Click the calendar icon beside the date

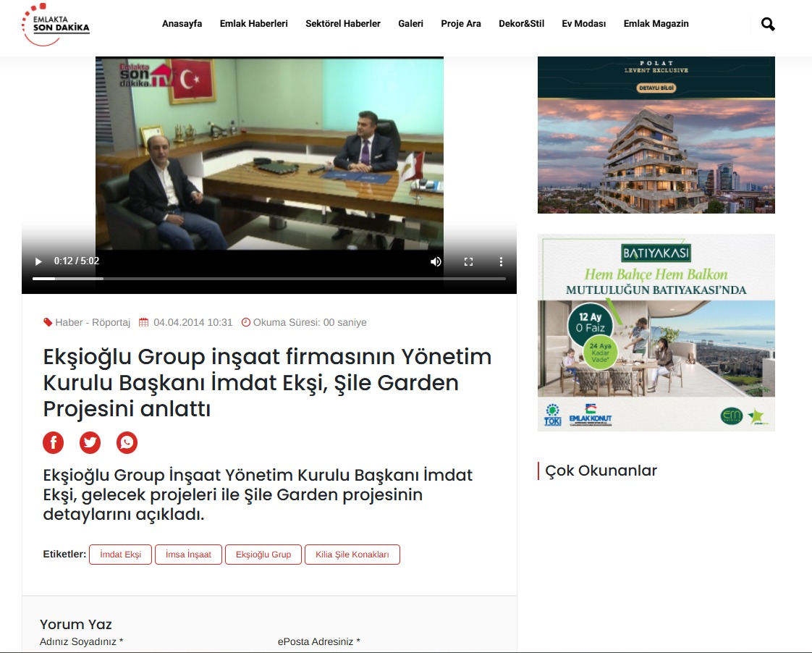[143, 322]
